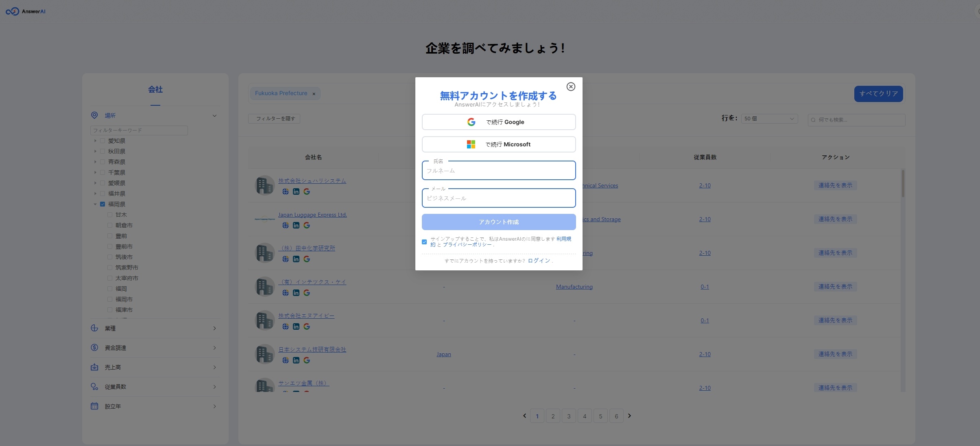
Task: Collapse the 福岡県 tree node
Action: pos(95,204)
